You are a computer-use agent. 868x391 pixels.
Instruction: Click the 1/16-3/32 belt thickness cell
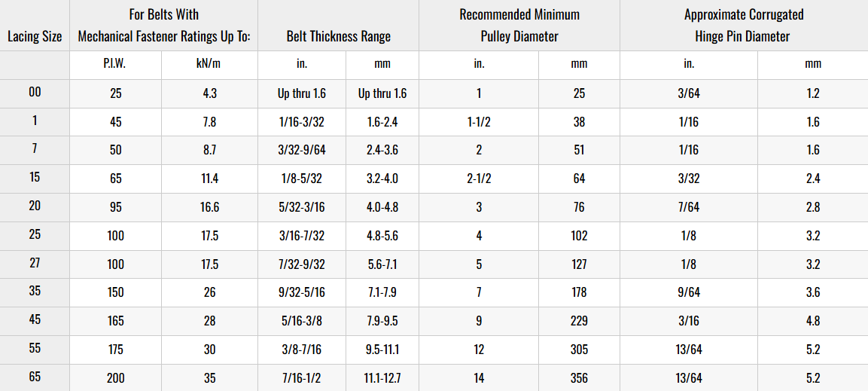(301, 122)
